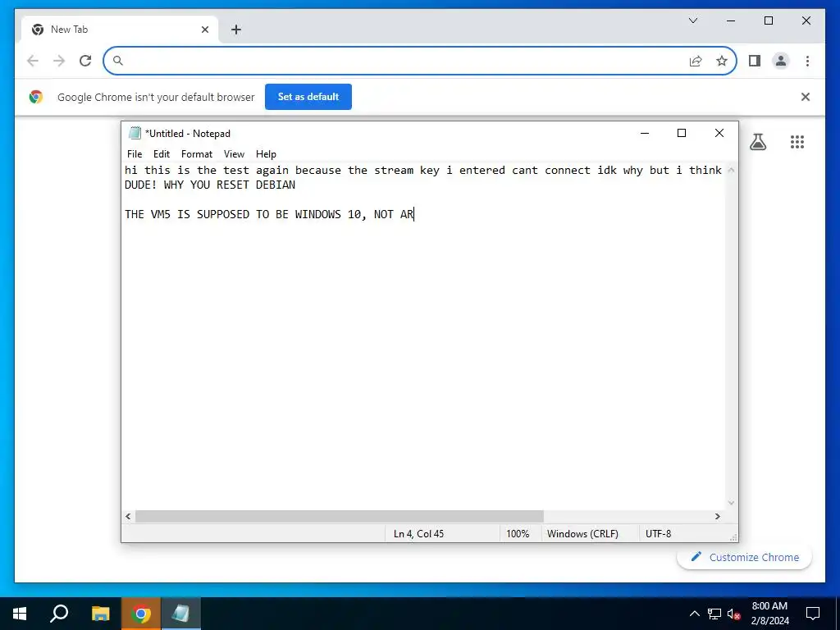840x630 pixels.
Task: Open Chrome Labs flask icon
Action: (757, 142)
